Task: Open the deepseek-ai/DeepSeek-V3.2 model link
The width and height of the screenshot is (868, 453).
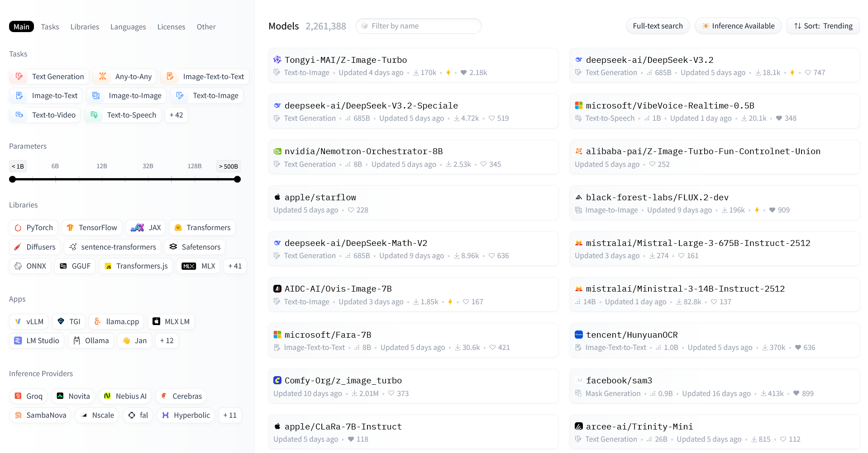Action: pyautogui.click(x=649, y=60)
